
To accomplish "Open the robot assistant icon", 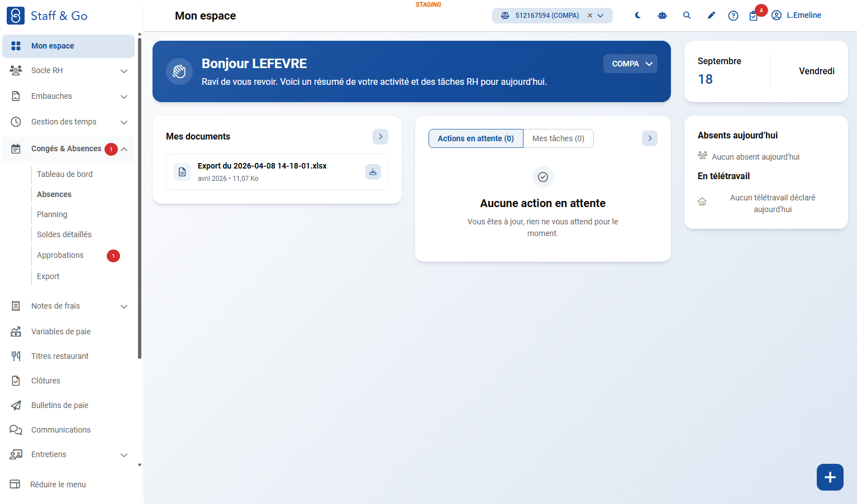I will click(x=662, y=16).
